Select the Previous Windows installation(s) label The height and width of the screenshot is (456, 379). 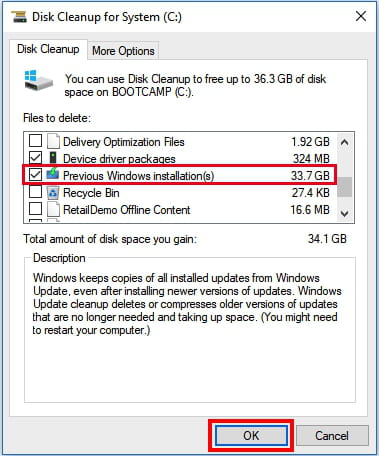pos(139,176)
